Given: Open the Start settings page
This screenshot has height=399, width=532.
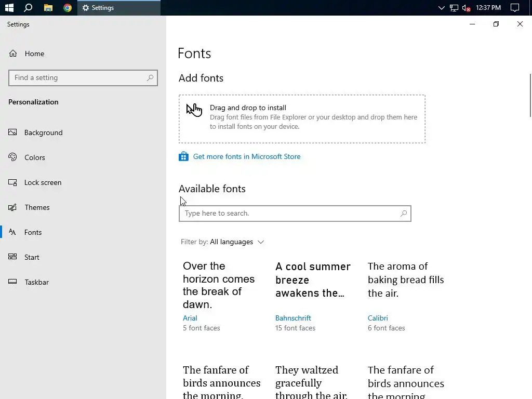Looking at the screenshot, I should 32,257.
